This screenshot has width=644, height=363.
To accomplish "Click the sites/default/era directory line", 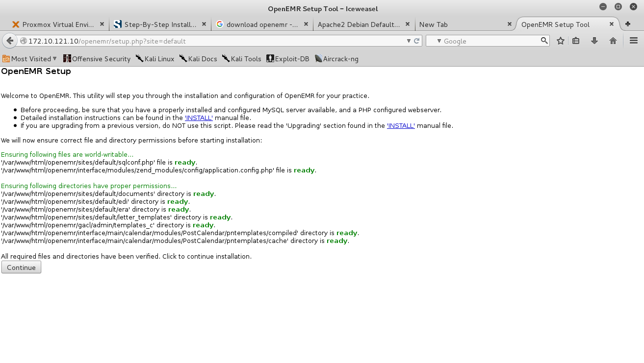I will point(96,210).
